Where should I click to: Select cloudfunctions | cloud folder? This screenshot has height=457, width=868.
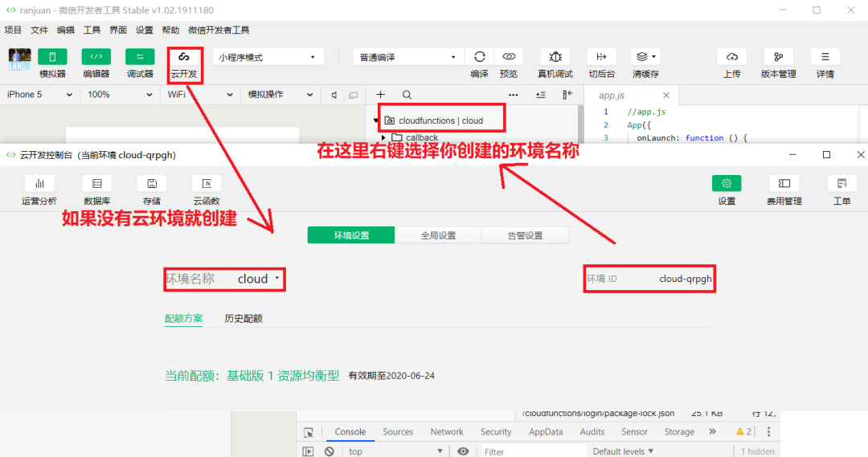click(440, 120)
